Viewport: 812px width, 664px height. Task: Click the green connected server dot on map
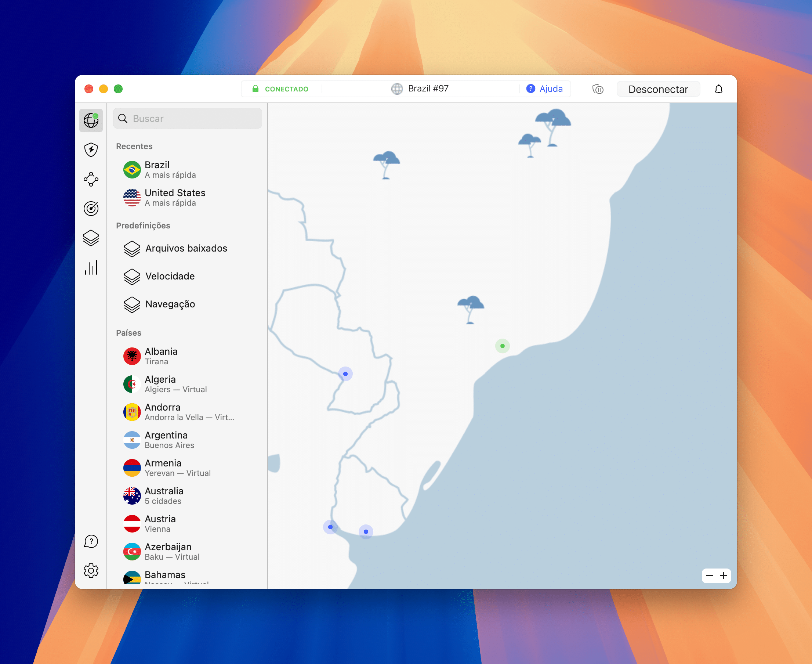502,346
